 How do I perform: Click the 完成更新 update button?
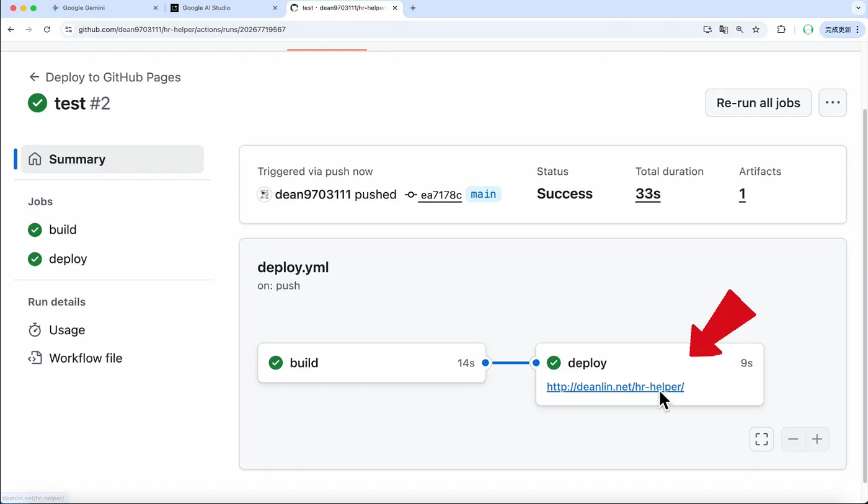click(842, 29)
